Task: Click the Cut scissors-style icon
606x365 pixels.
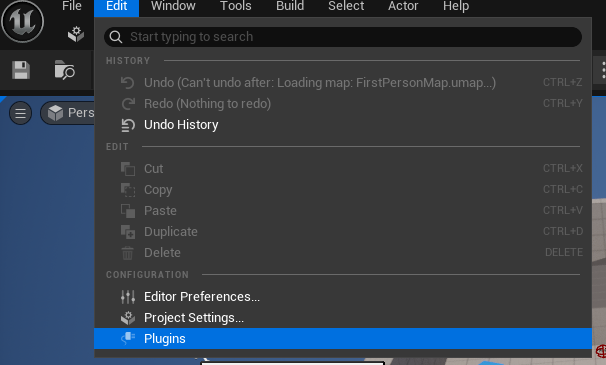Action: [128, 169]
